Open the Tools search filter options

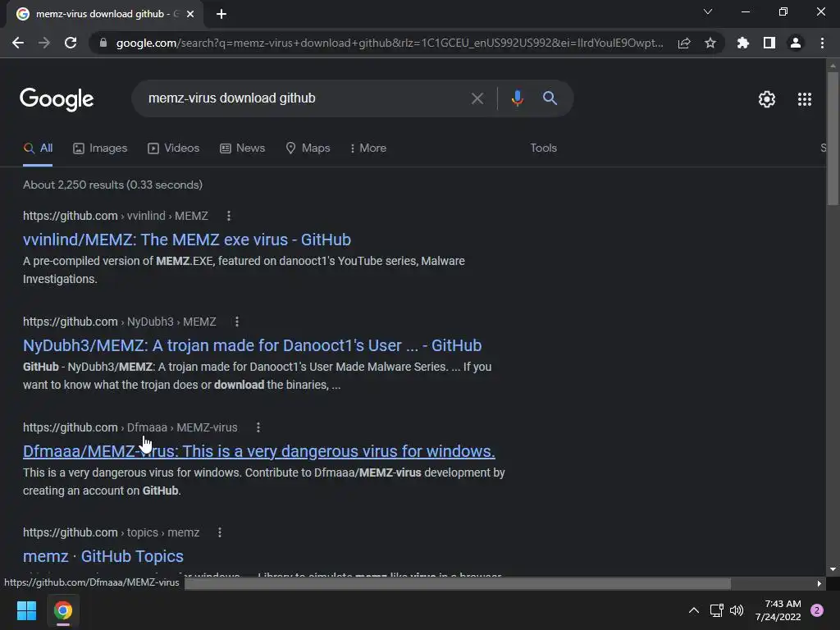point(543,148)
